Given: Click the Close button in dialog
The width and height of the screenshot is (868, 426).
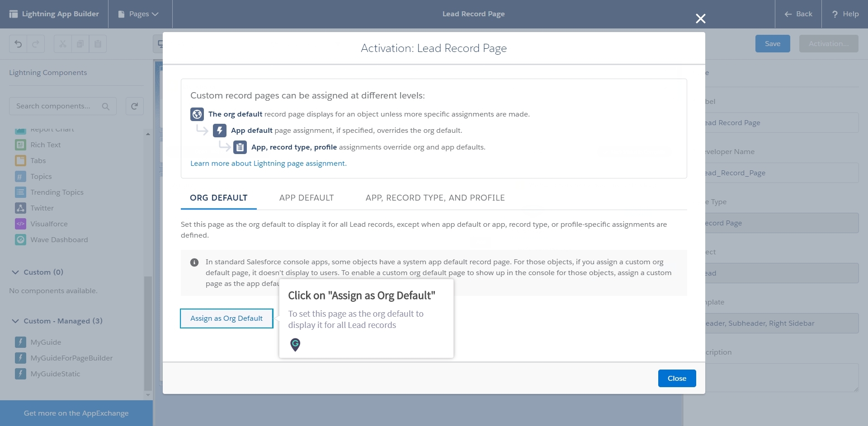Looking at the screenshot, I should tap(677, 379).
